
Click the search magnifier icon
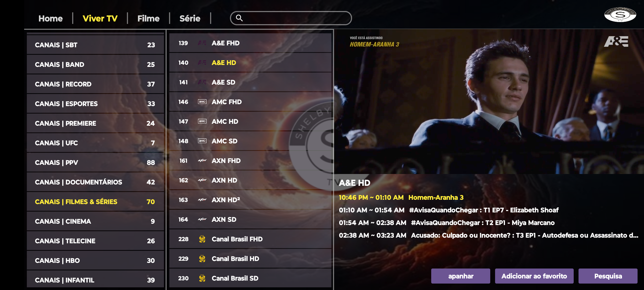pos(239,18)
